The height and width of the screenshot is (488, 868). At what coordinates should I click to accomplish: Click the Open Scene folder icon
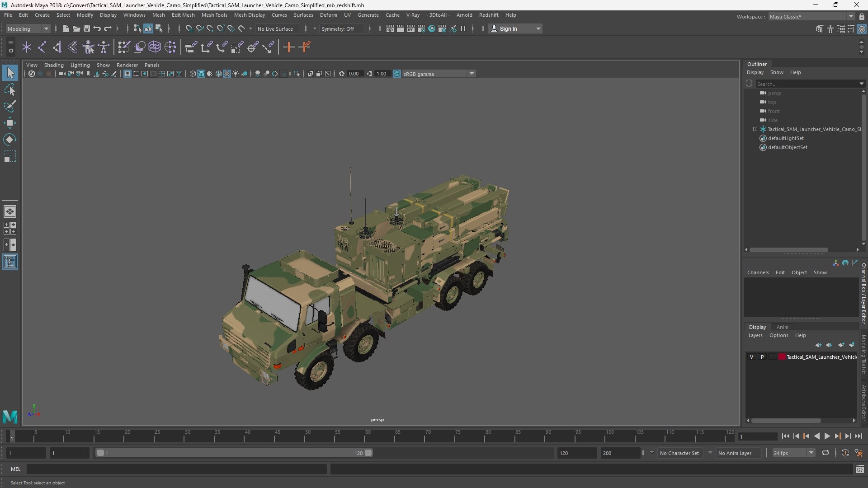(x=76, y=28)
